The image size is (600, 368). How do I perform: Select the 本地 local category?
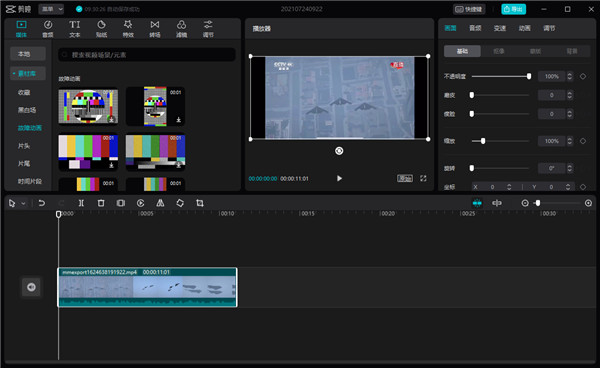(28, 54)
